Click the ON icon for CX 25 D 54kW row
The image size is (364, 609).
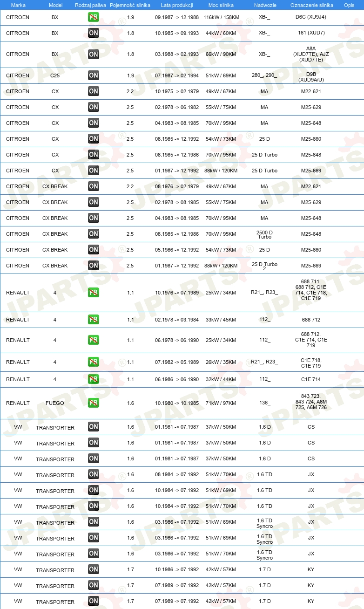pos(94,139)
